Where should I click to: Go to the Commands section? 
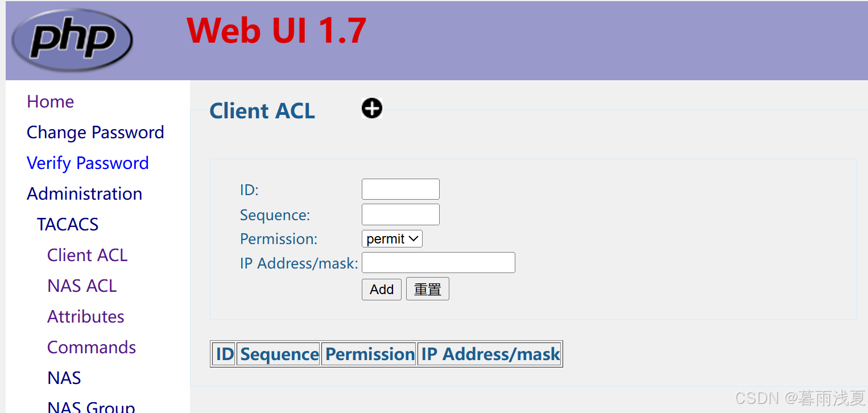[91, 347]
